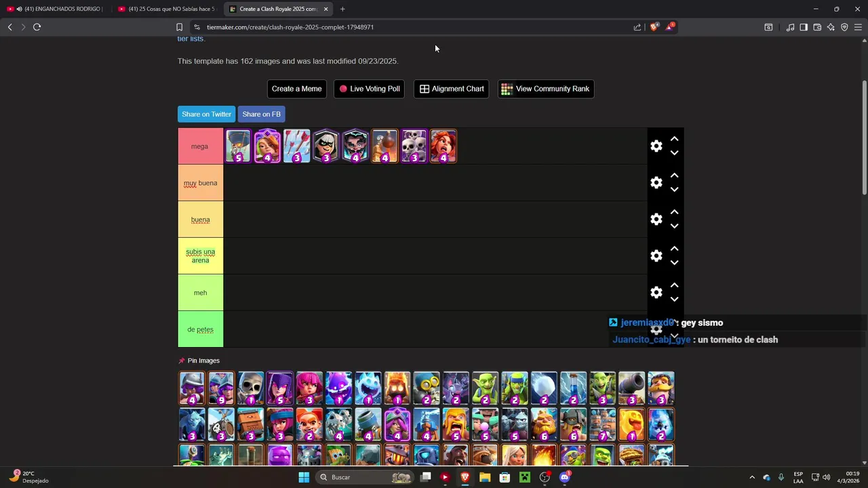Open the browser hamburger menu
The image size is (868, 488).
(x=858, y=27)
